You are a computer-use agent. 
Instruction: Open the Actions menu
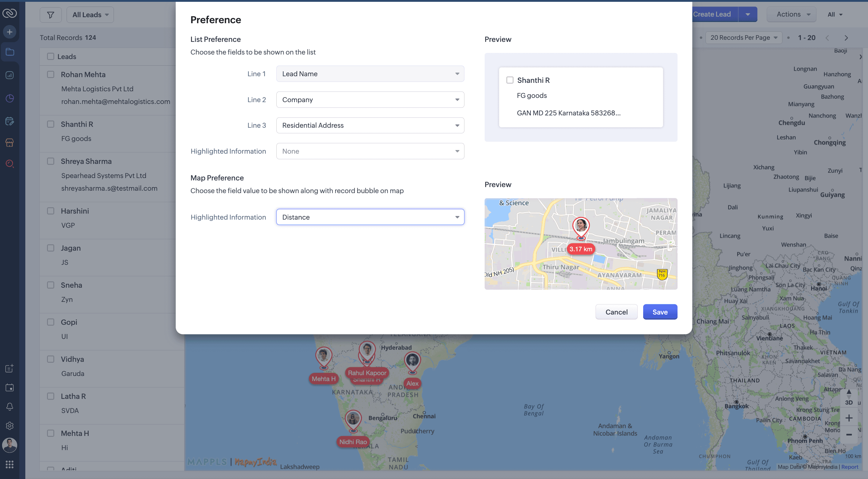click(x=792, y=14)
